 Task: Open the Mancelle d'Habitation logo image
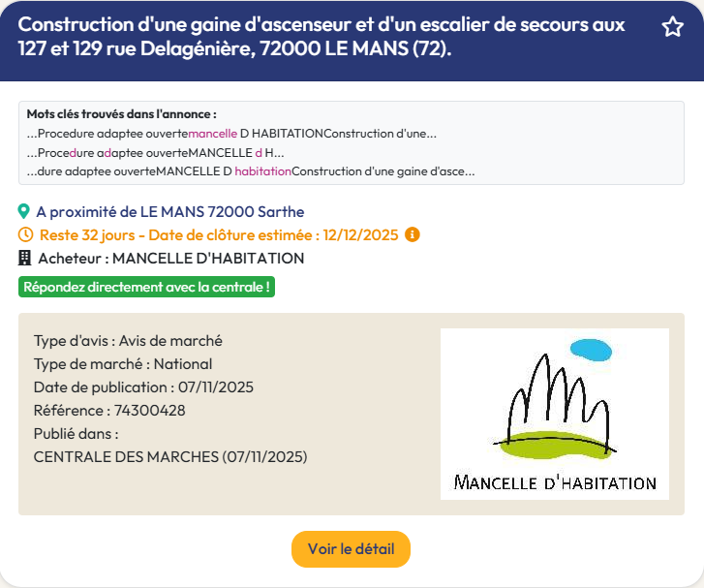(x=554, y=414)
